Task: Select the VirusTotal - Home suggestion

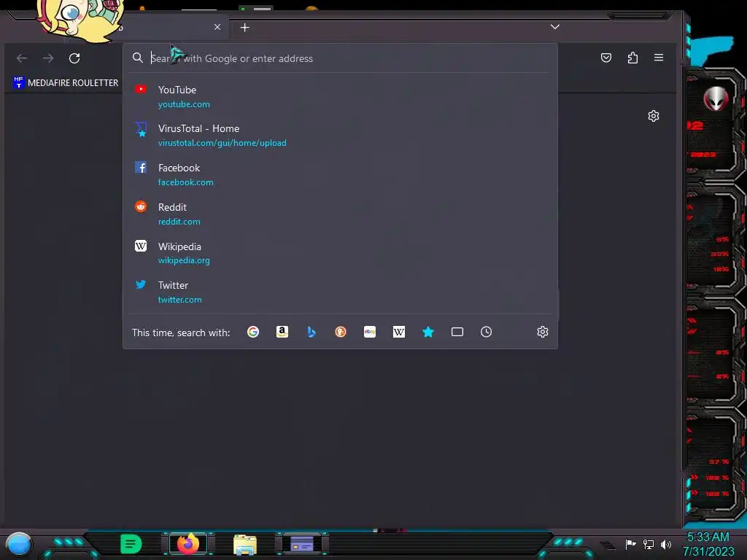Action: coord(340,135)
